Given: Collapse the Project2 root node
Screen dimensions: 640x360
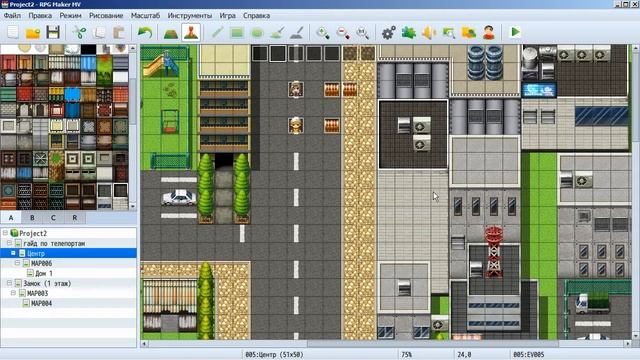Looking at the screenshot, I should (5, 233).
